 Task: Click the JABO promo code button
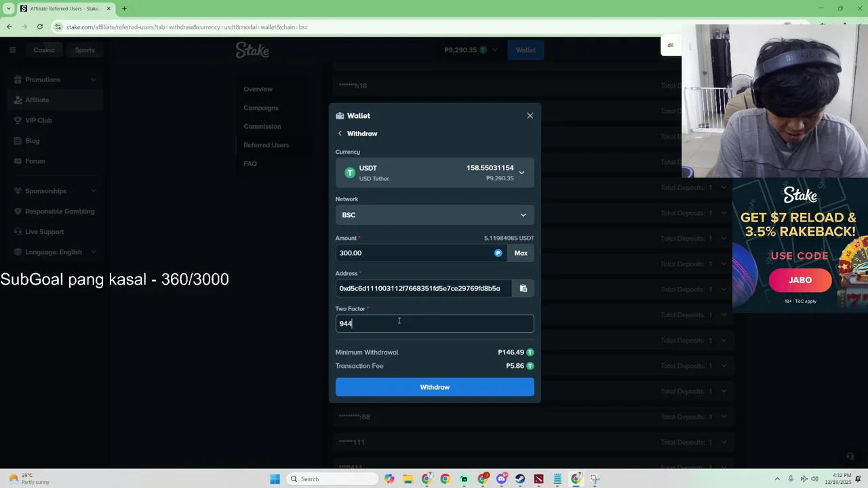coord(800,280)
